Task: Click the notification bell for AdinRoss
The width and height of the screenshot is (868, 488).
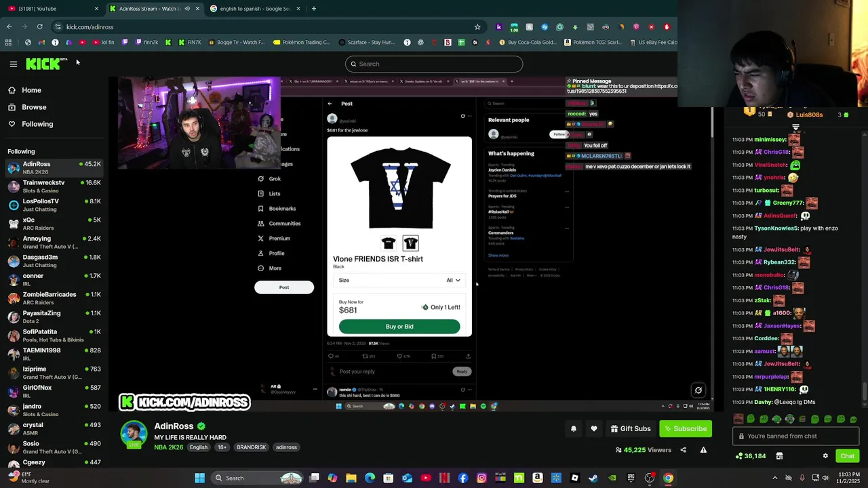Action: 574,428
